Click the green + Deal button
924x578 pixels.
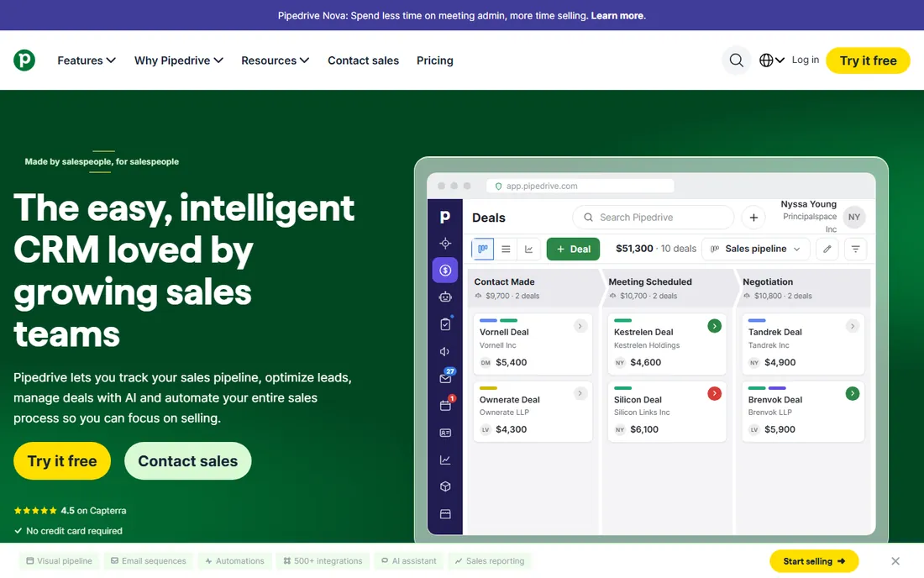pos(573,249)
